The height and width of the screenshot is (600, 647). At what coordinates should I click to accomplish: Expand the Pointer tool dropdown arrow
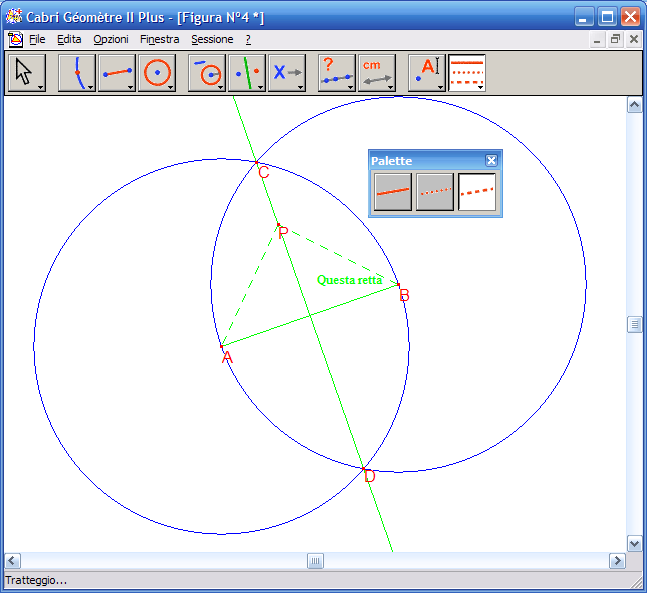coord(40,87)
